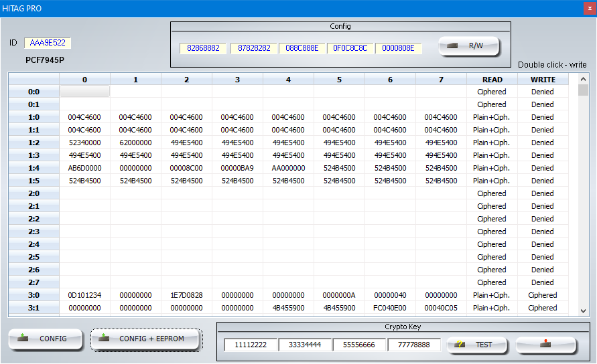Click cell 00000BA9 in row 1:4
Screen dimensions: 597x364
click(x=238, y=168)
